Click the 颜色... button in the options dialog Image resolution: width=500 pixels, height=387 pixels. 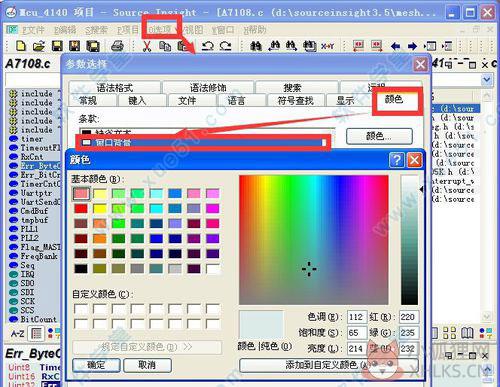tap(379, 136)
